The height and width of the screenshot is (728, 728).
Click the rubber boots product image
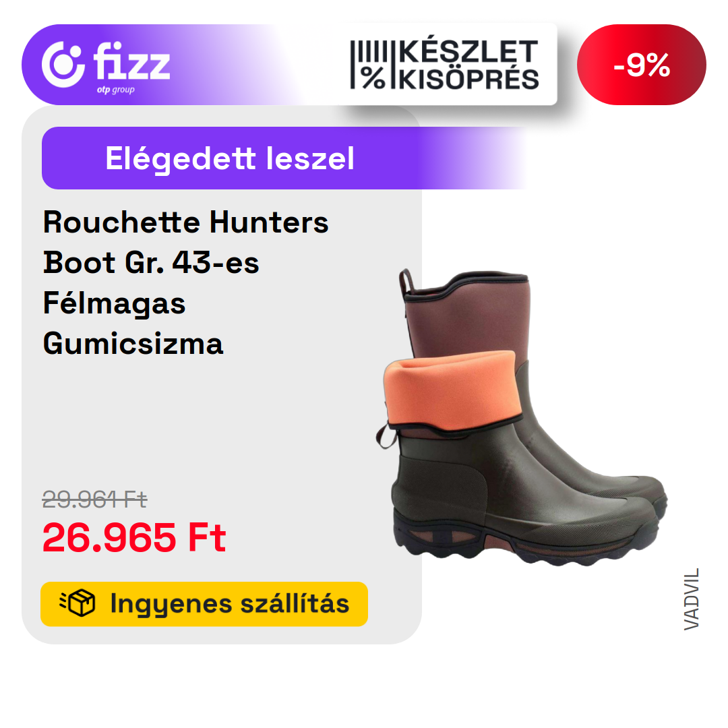click(x=521, y=417)
